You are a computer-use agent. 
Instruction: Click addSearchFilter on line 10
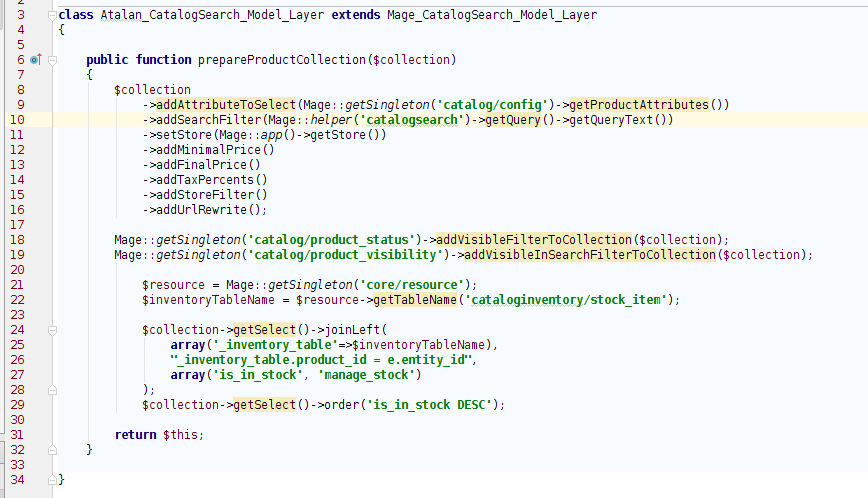pyautogui.click(x=209, y=120)
